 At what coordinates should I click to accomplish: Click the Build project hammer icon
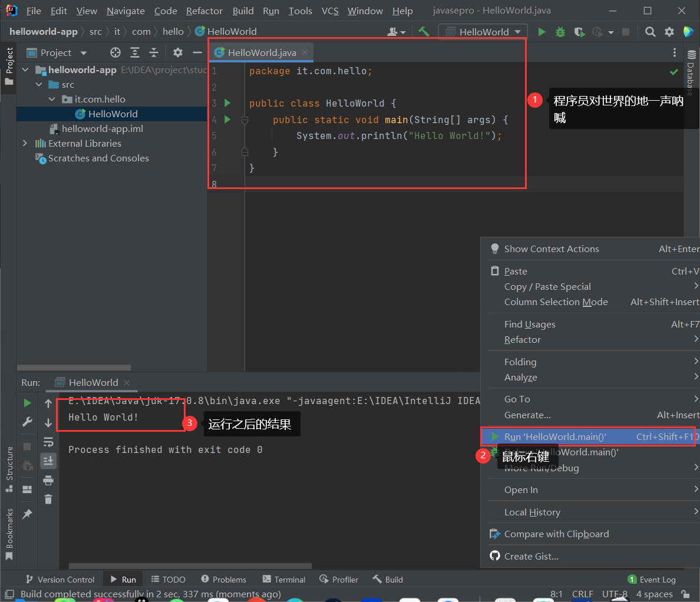[424, 32]
